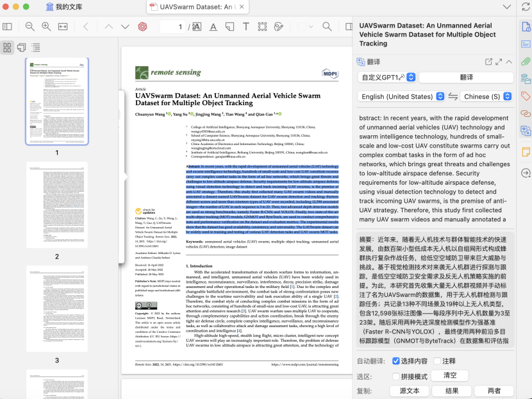Click the zoom in magnifier icon
Image resolution: width=532 pixels, height=399 pixels.
(46, 26)
